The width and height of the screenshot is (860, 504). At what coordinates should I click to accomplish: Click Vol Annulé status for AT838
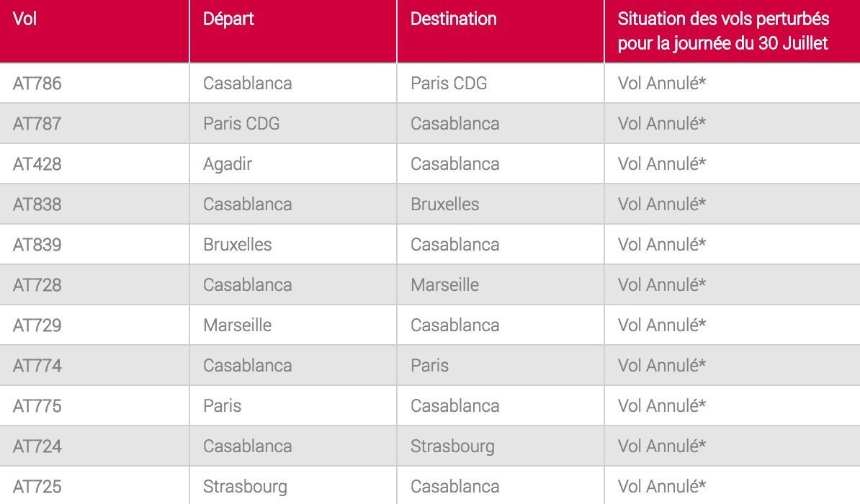pyautogui.click(x=661, y=204)
